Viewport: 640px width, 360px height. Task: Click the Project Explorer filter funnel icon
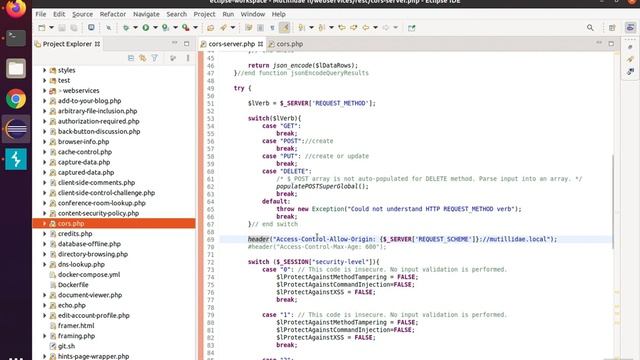pyautogui.click(x=155, y=58)
